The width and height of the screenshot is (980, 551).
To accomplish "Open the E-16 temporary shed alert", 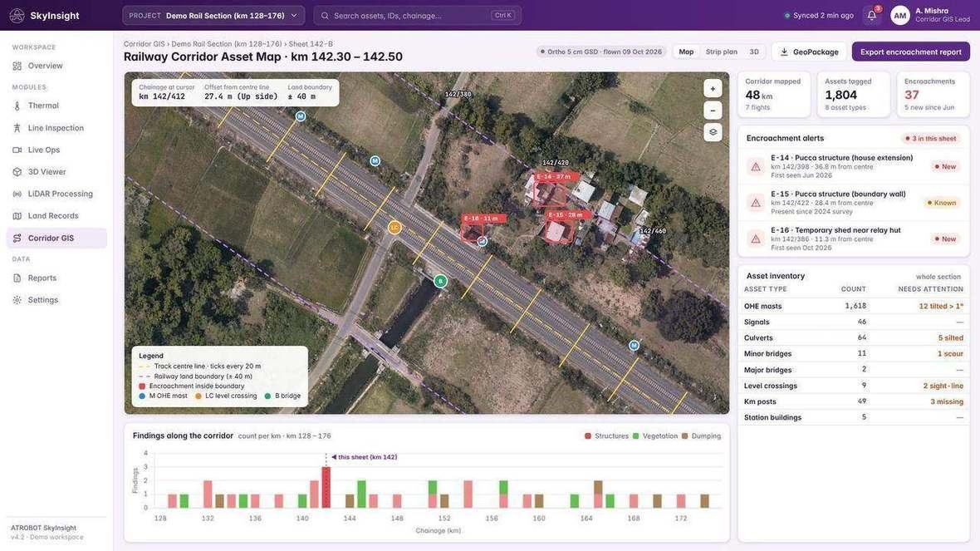I will tap(853, 239).
